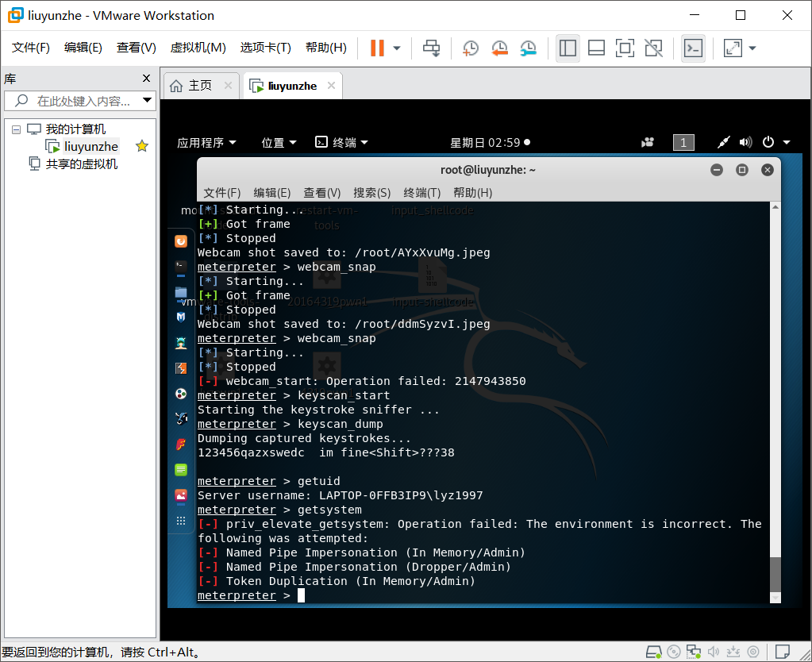The height and width of the screenshot is (662, 812).
Task: Close the 主页 tab
Action: pyautogui.click(x=228, y=86)
